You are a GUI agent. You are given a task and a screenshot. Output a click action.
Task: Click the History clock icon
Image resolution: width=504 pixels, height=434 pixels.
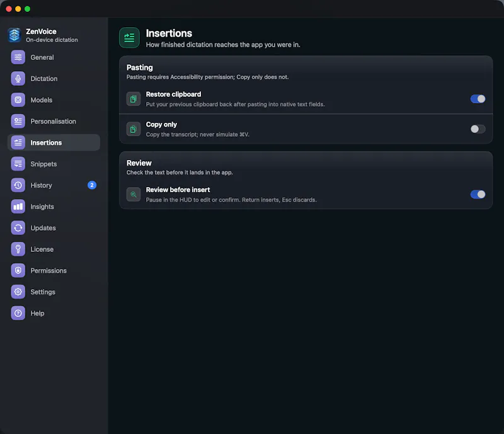[18, 185]
